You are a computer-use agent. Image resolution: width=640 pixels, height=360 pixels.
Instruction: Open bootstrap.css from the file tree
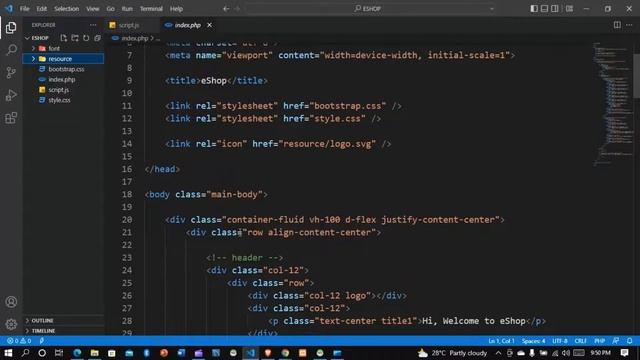[x=66, y=69]
